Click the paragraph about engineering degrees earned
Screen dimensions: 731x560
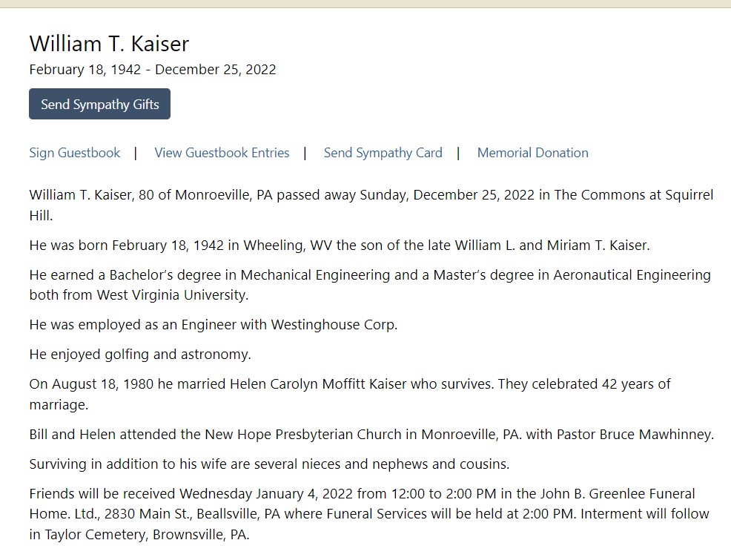pos(370,285)
